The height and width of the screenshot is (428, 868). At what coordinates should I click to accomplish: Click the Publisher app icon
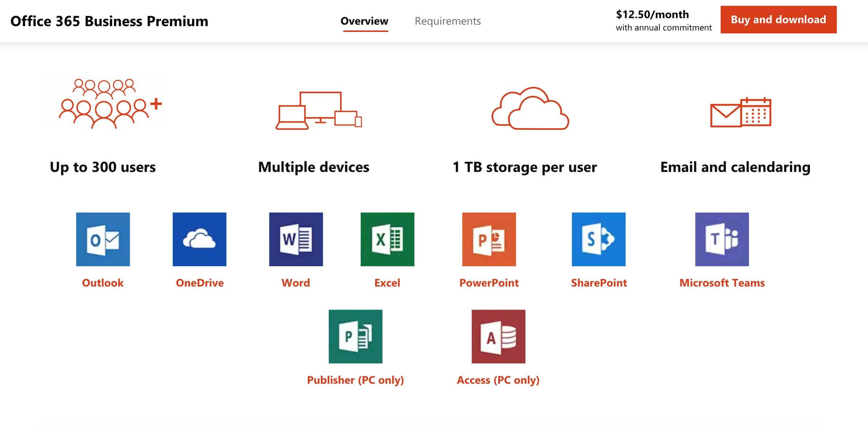(x=356, y=337)
